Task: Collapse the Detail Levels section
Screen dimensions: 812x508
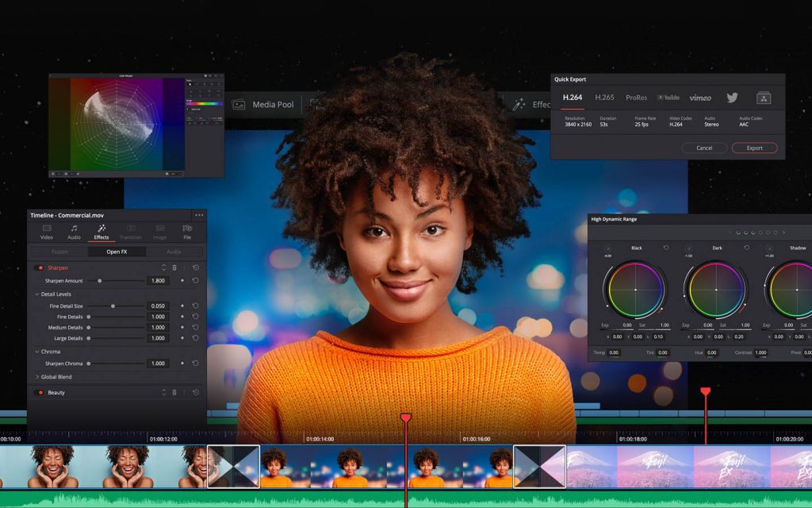Action: click(x=37, y=294)
